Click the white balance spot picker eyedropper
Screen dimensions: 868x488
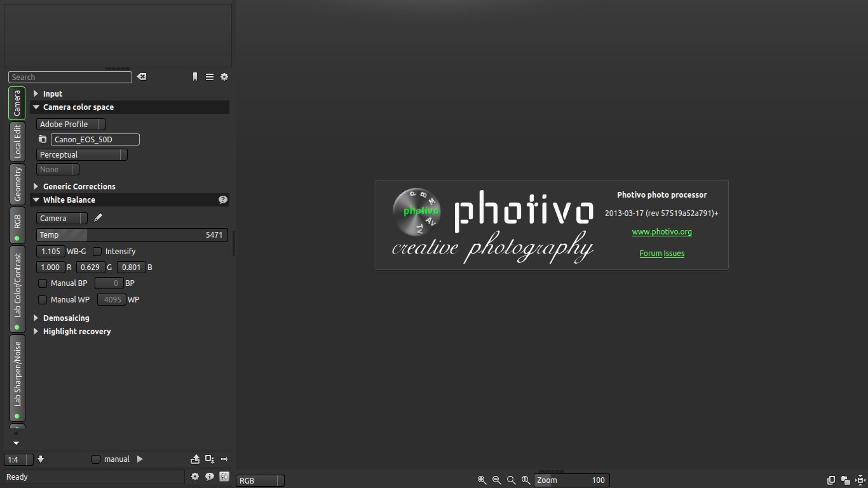coord(98,218)
